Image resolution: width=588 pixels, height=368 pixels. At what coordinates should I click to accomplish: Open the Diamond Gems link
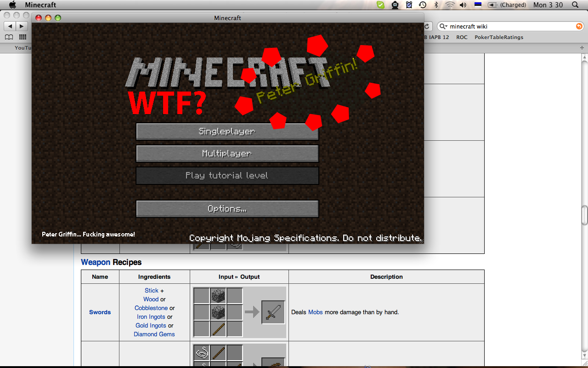tap(154, 334)
